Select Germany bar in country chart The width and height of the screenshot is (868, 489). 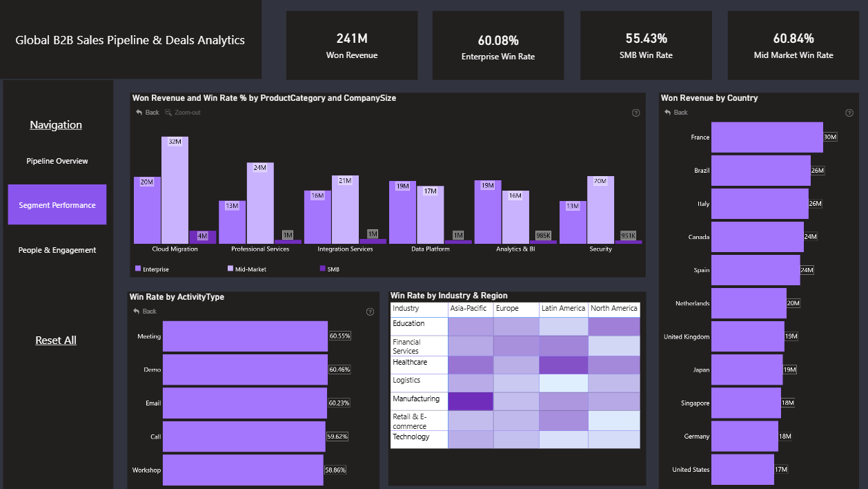tap(744, 436)
